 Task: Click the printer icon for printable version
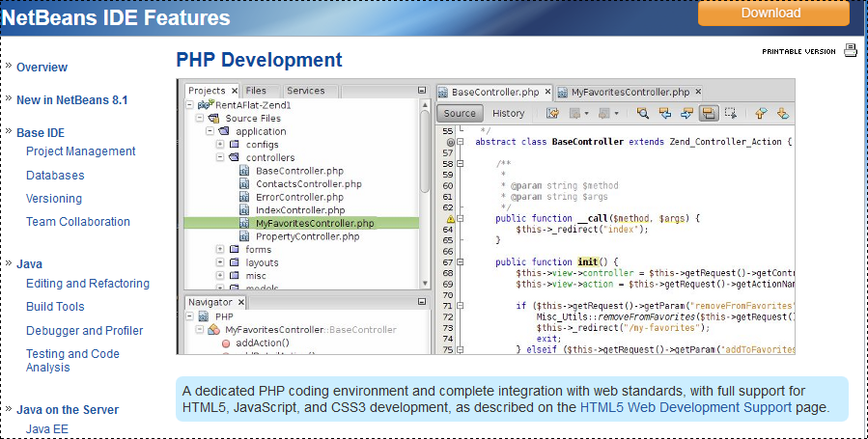coord(850,51)
